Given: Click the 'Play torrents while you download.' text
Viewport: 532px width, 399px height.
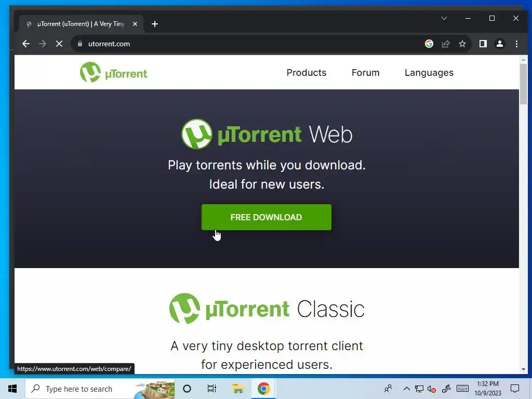Looking at the screenshot, I should click(267, 165).
